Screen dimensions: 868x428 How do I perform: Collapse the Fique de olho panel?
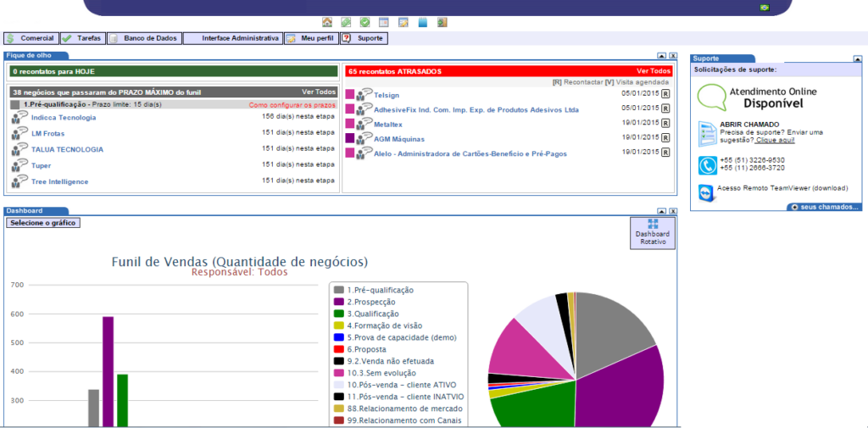pos(662,55)
